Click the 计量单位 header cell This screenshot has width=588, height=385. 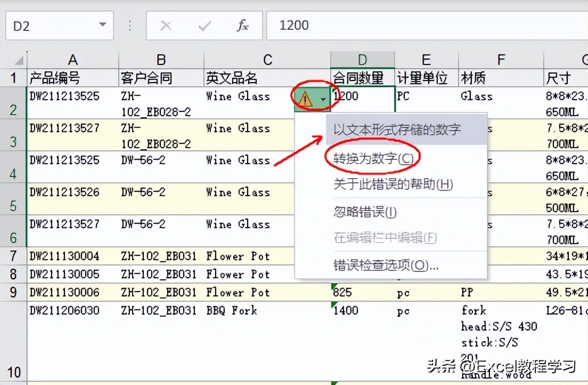[x=427, y=78]
